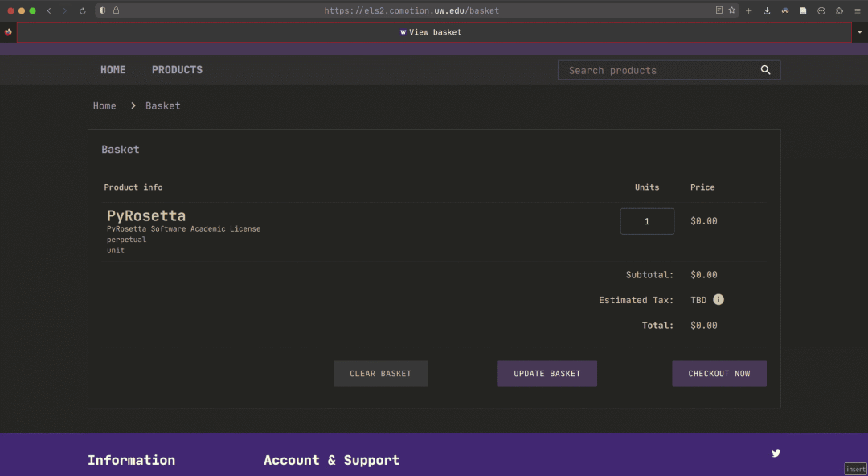
Task: Expand the tab list dropdown arrow
Action: (860, 32)
